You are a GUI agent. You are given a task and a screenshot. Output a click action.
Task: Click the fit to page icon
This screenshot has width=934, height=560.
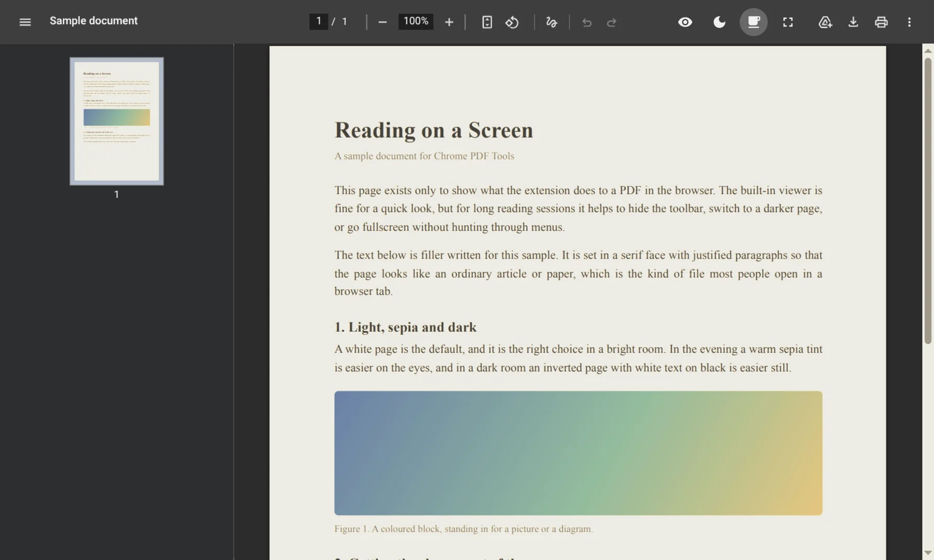click(487, 22)
